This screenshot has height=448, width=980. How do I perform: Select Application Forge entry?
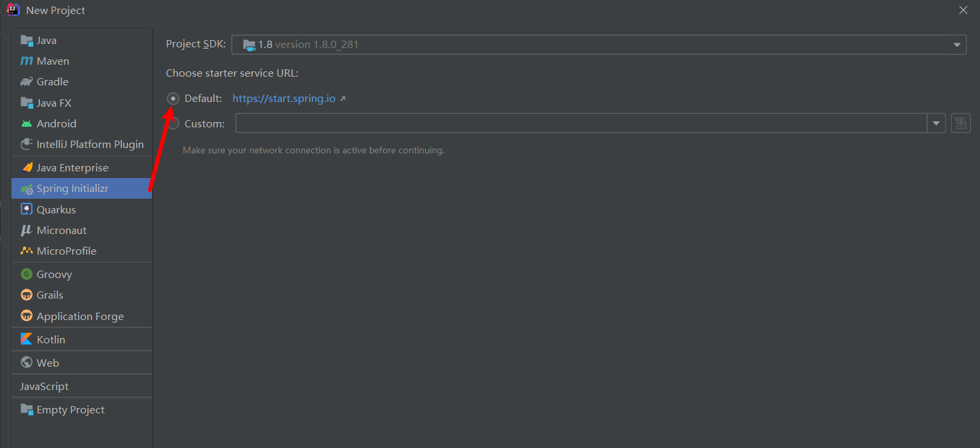click(81, 316)
